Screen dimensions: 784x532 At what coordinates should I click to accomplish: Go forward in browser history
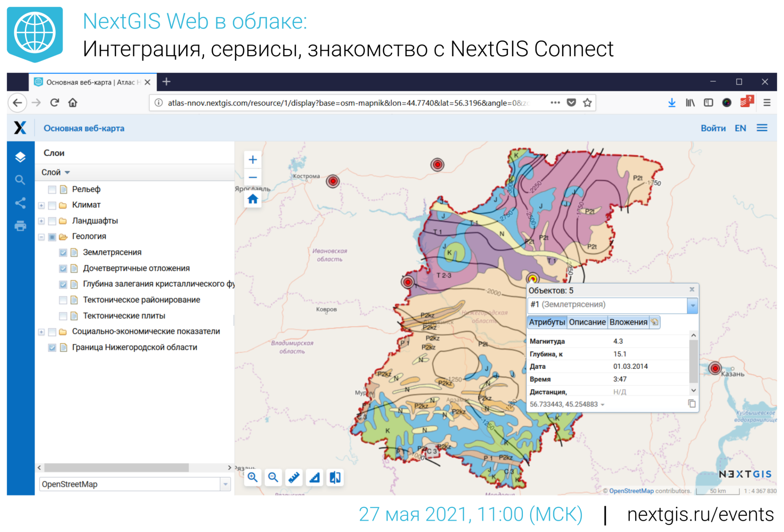coord(36,102)
